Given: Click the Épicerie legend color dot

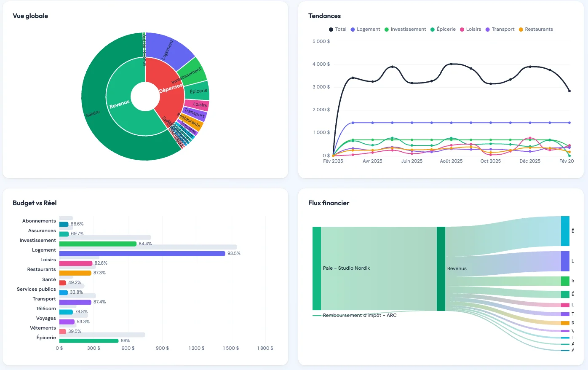Looking at the screenshot, I should point(432,29).
